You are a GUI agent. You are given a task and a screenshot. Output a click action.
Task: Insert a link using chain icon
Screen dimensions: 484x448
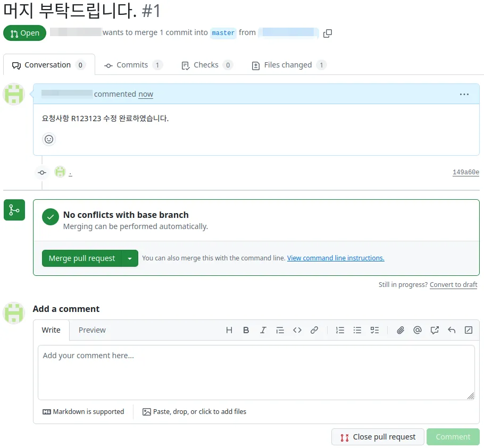314,330
